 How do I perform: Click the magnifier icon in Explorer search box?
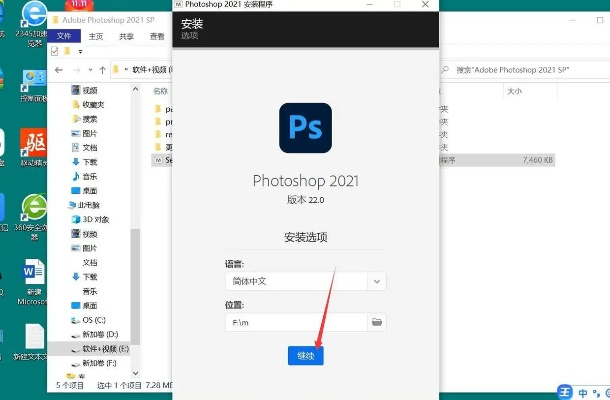pos(445,70)
